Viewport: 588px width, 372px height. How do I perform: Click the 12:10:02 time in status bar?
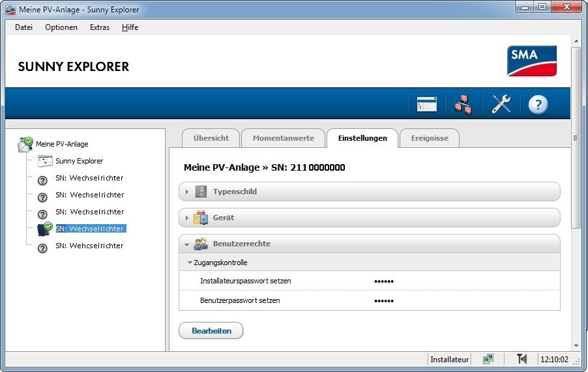pos(554,360)
